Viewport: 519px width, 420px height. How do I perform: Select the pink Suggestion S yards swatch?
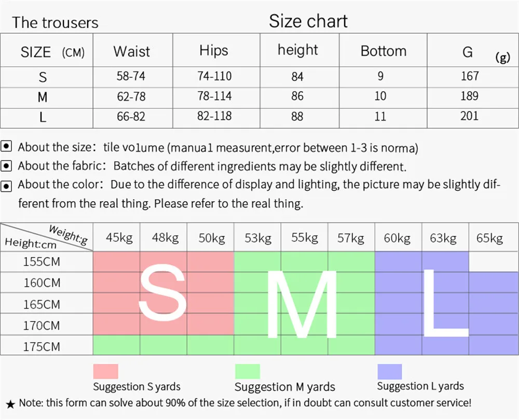(105, 371)
